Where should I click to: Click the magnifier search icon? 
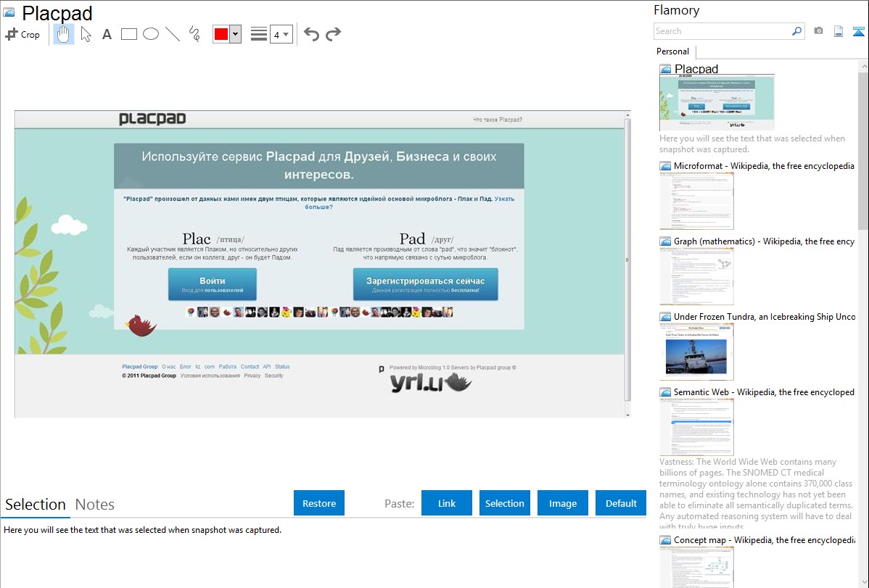(x=797, y=31)
